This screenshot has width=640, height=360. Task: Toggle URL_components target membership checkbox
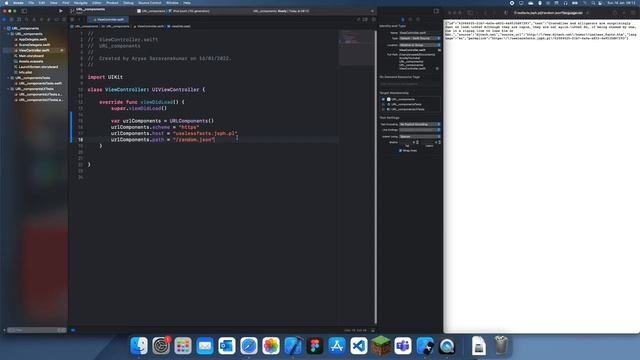(383, 99)
